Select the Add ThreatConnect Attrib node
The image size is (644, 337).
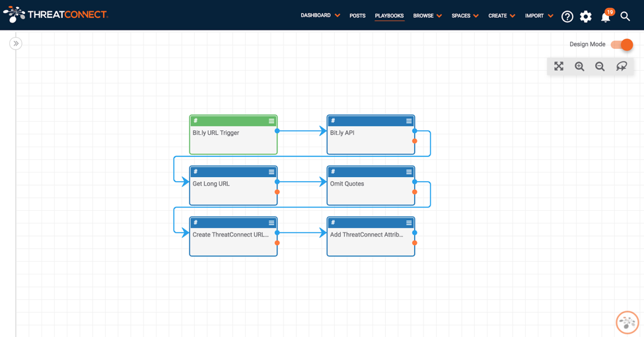pyautogui.click(x=371, y=237)
